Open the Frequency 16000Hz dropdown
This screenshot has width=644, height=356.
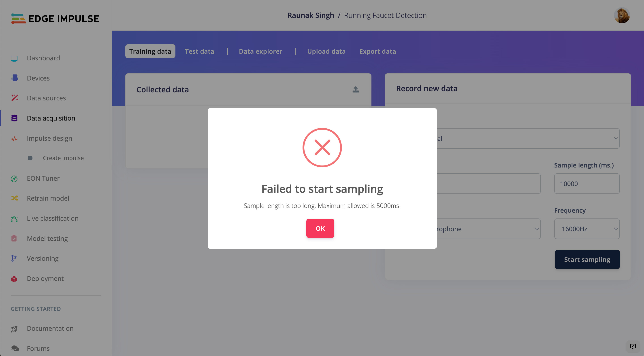coord(586,229)
